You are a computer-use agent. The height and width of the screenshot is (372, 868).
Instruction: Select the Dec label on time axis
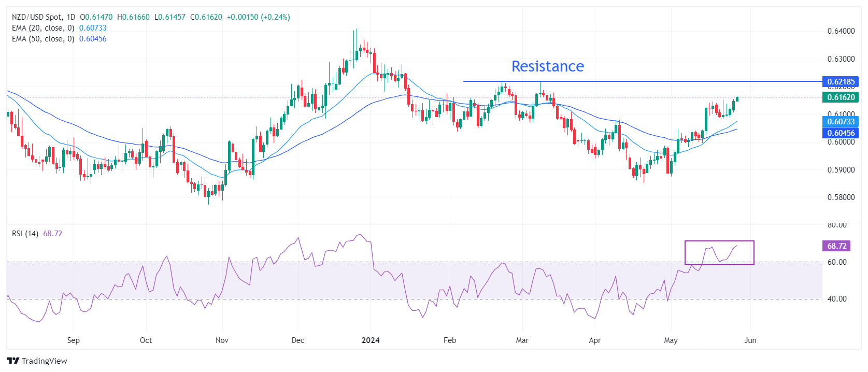tap(298, 340)
